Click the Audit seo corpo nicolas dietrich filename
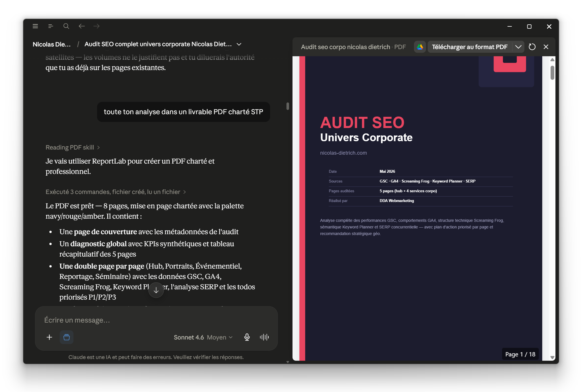The height and width of the screenshot is (392, 583). (x=345, y=47)
